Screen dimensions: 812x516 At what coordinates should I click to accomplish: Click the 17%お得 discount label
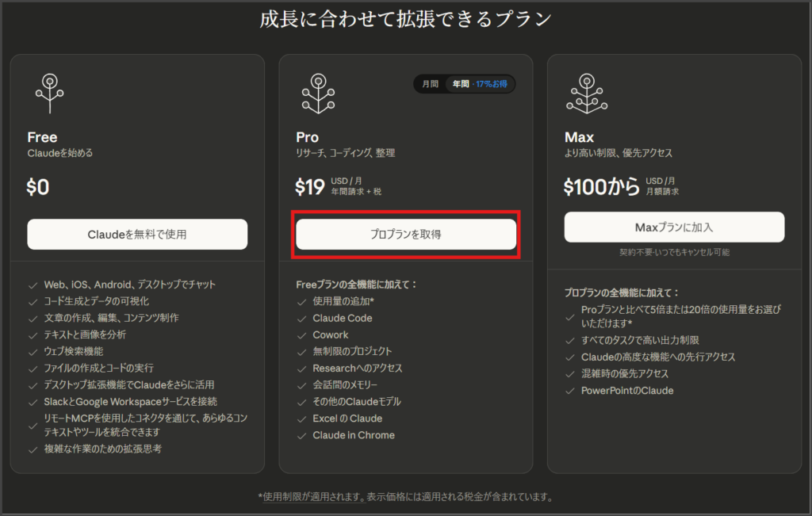tap(493, 84)
